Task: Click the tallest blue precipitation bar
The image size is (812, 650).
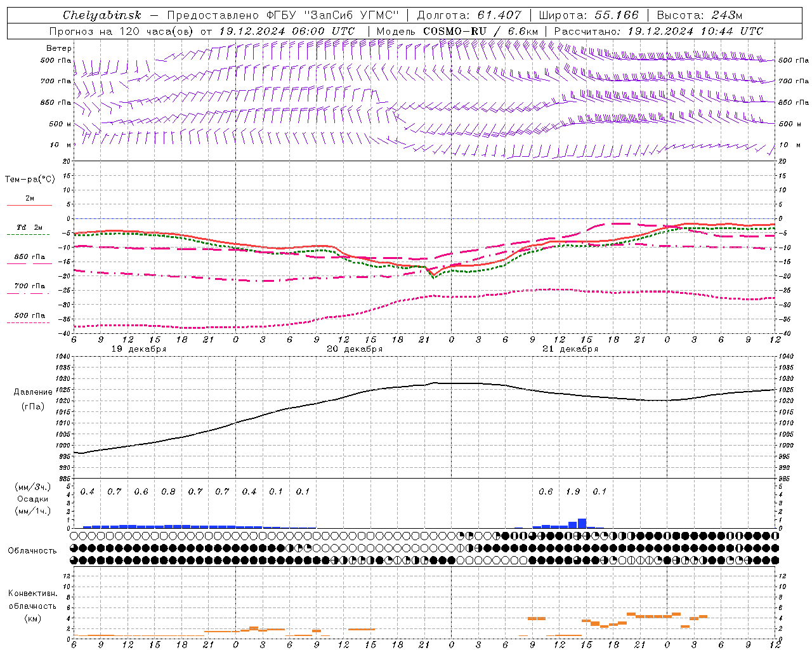Action: (x=582, y=523)
